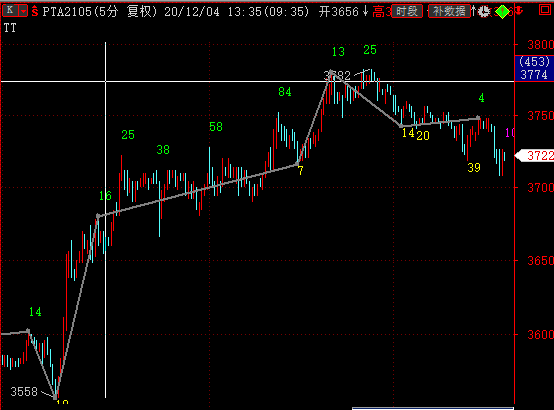
Task: Click the 开3656 open price text
Action: pyautogui.click(x=338, y=12)
